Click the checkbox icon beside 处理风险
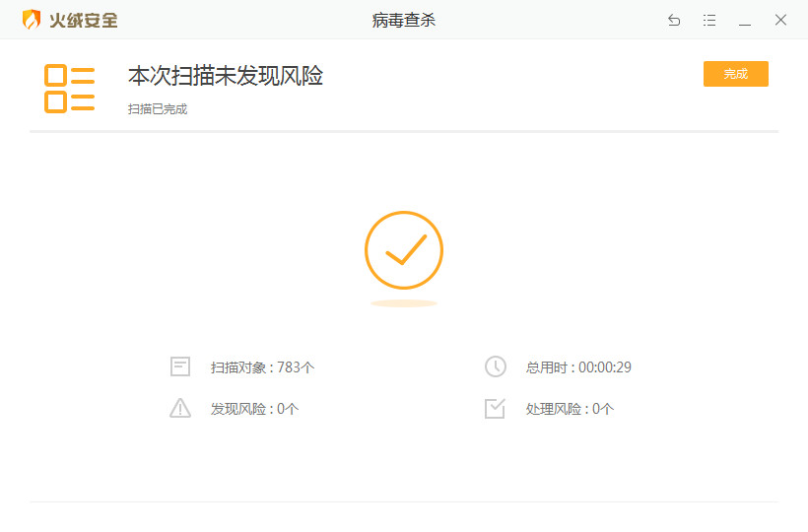Viewport: 808px width, 532px height. 496,409
